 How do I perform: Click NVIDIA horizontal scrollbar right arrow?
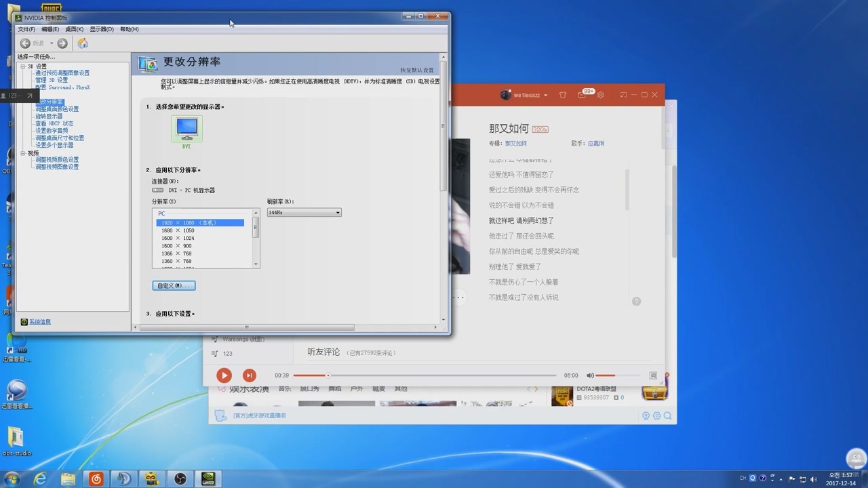pos(435,327)
